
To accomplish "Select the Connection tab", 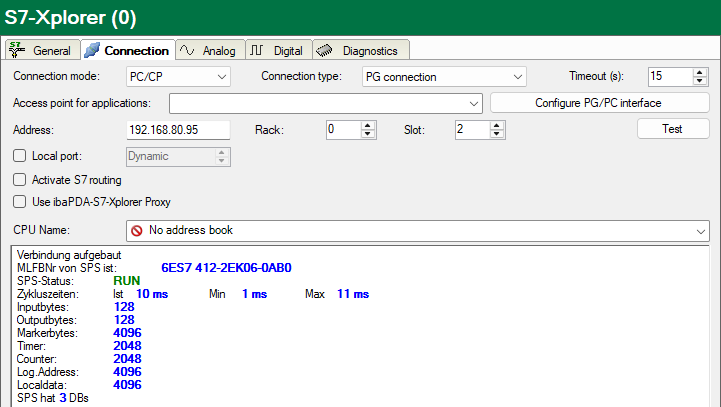I will (x=128, y=50).
